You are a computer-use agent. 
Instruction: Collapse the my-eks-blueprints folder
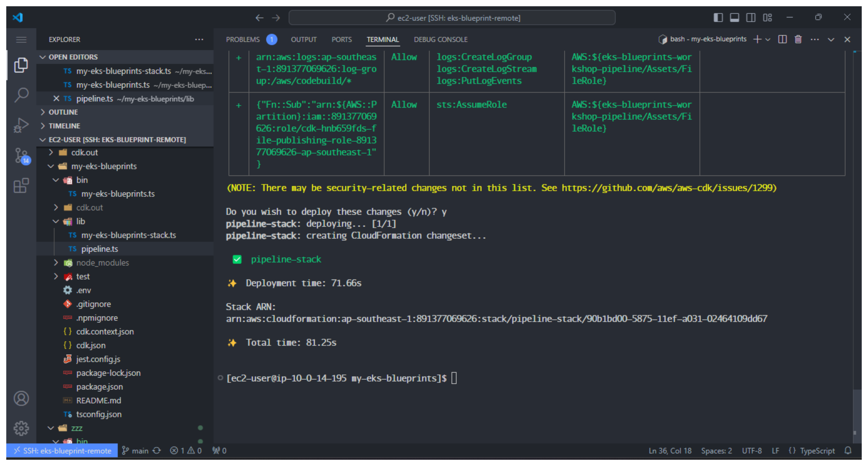[x=125, y=166]
